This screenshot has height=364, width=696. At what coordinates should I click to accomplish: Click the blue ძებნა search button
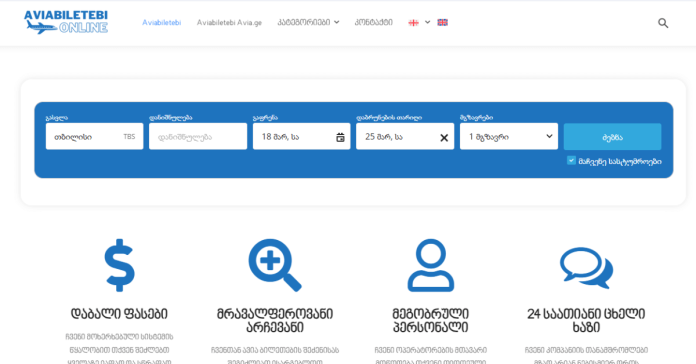612,137
